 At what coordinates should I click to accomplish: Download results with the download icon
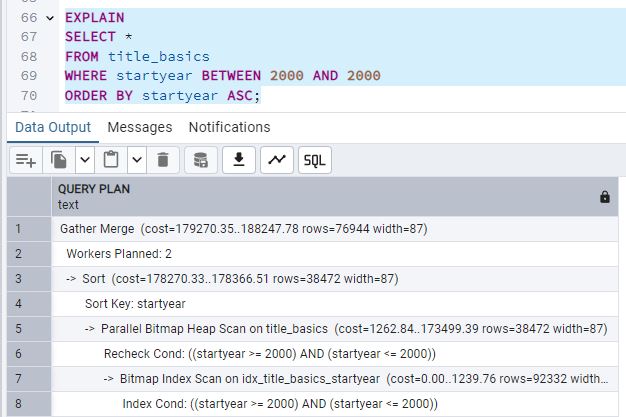[x=239, y=160]
